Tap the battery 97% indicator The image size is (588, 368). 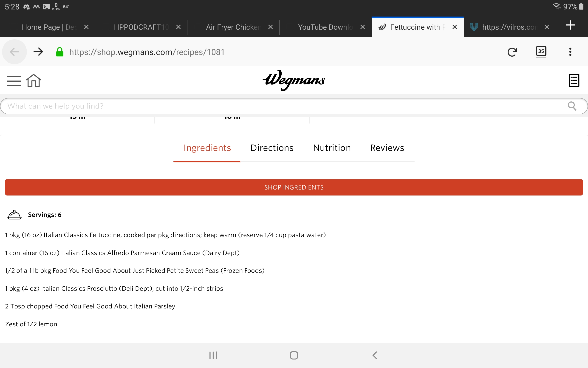(574, 7)
